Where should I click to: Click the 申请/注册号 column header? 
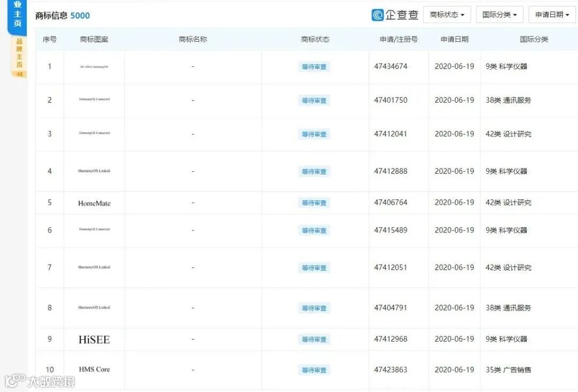pyautogui.click(x=399, y=40)
